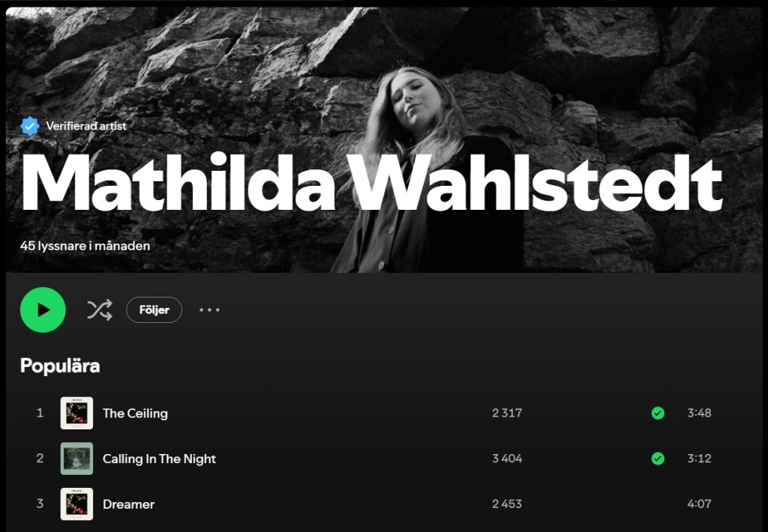
Task: Toggle shuffle playback icon
Action: [x=100, y=309]
